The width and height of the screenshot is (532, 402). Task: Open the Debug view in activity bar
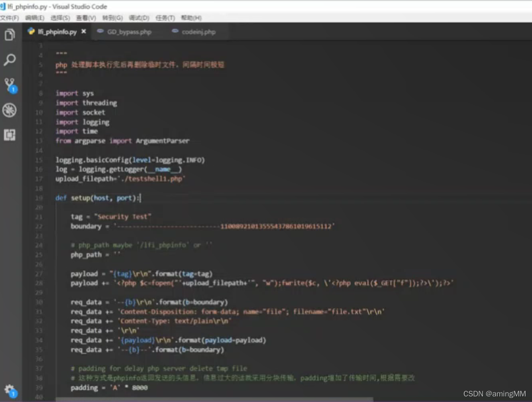pos(10,110)
